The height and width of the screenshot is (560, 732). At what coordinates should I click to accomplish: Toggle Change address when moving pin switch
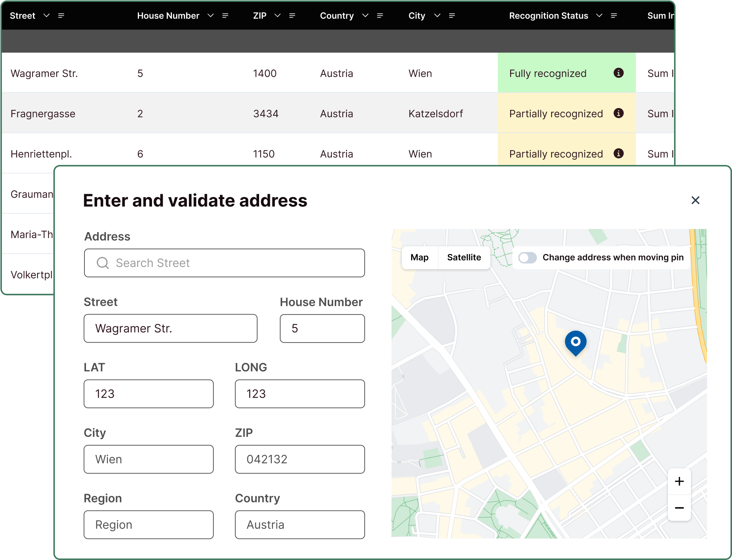pos(527,258)
